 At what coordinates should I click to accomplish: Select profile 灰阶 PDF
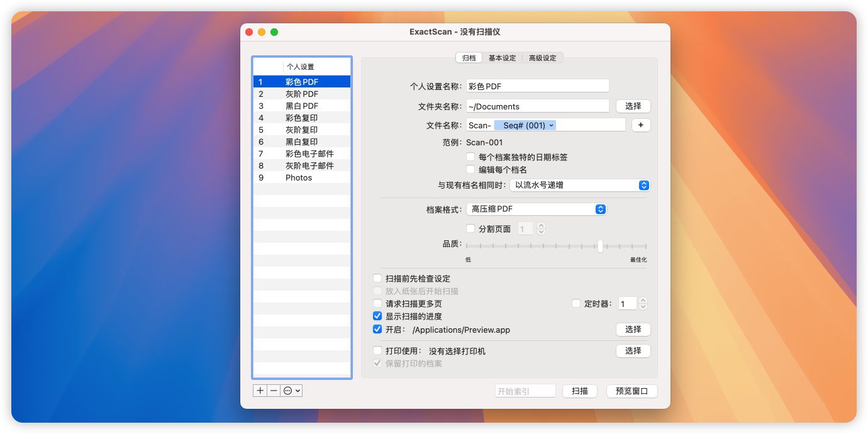302,94
